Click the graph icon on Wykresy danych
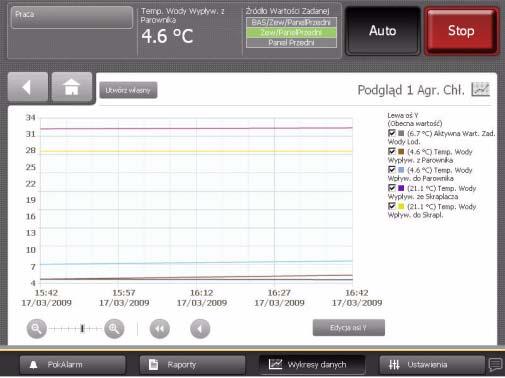The height and width of the screenshot is (378, 505). [x=275, y=364]
